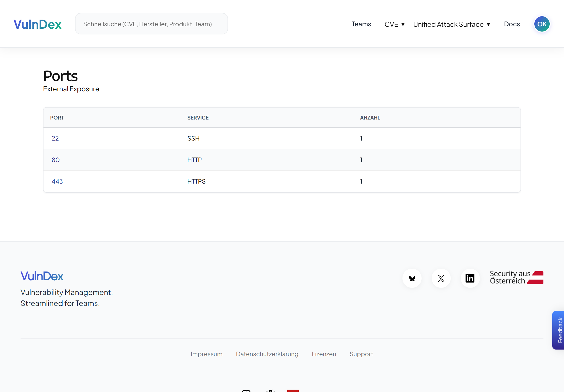
Task: Visit the Lizenzen page
Action: (x=324, y=354)
